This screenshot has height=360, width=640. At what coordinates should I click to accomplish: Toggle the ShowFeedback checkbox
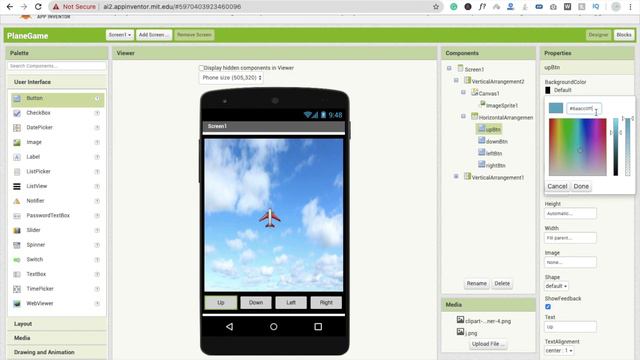coord(548,307)
